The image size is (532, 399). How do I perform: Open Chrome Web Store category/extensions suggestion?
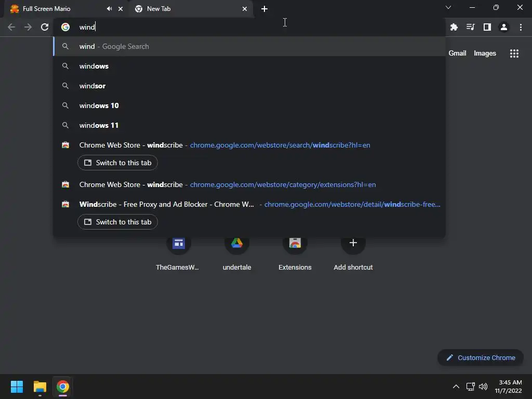[x=249, y=184]
